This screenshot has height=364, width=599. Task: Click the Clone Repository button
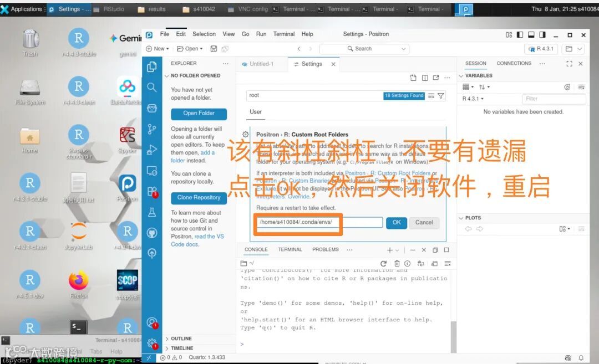pos(199,198)
